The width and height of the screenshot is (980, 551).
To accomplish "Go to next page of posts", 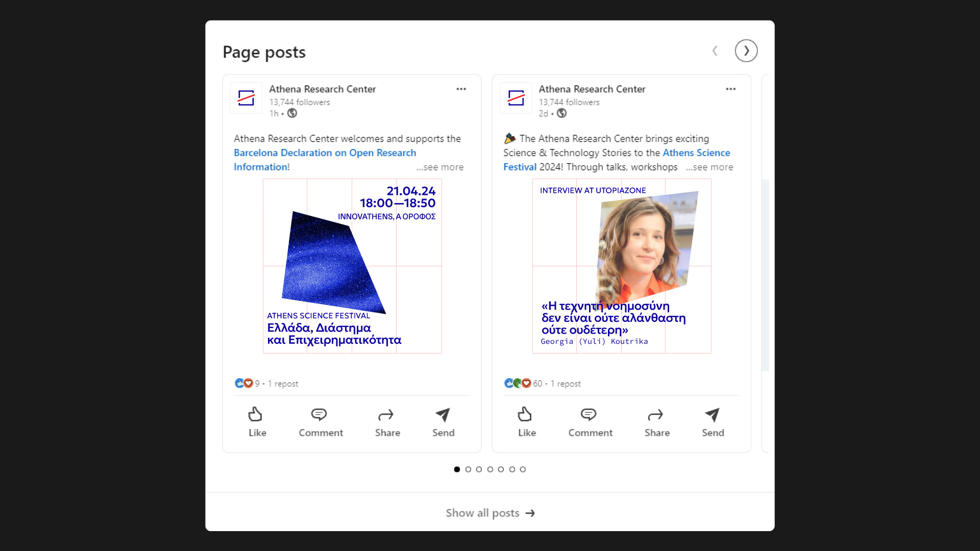I will [x=746, y=51].
